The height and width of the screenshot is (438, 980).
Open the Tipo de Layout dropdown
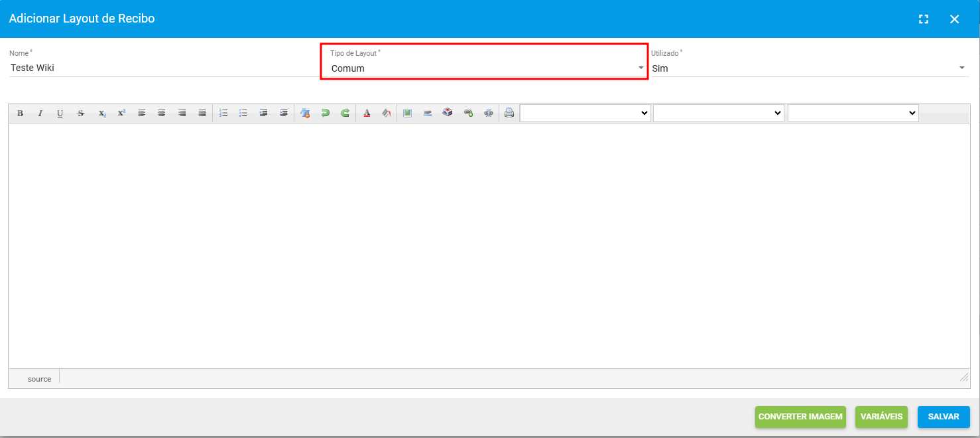(487, 68)
